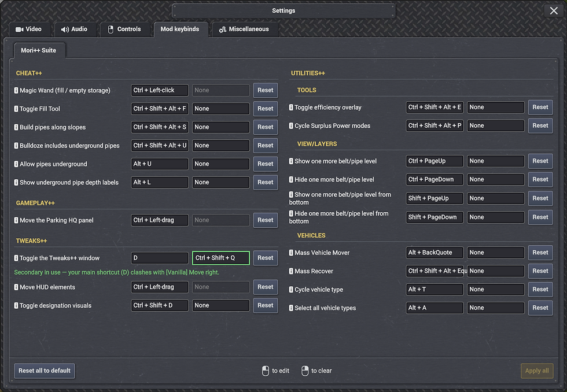Click info icon beside Hide one more belt/pipe level
The image size is (567, 392).
point(291,180)
